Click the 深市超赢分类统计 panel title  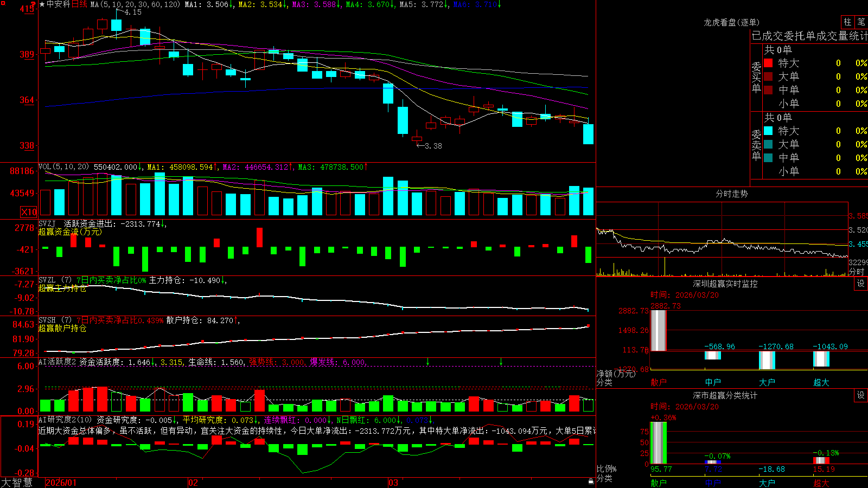(x=725, y=395)
